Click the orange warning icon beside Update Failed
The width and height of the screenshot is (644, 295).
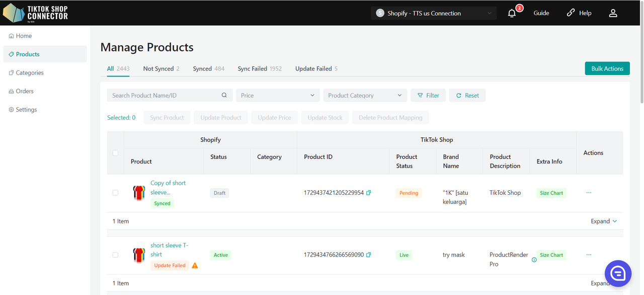195,265
